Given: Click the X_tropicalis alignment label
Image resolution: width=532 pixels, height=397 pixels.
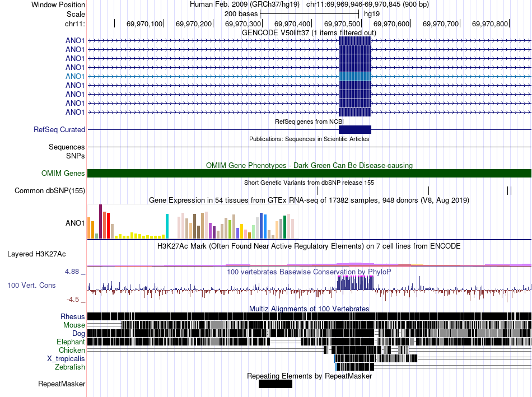Looking at the screenshot, I should click(x=66, y=359).
